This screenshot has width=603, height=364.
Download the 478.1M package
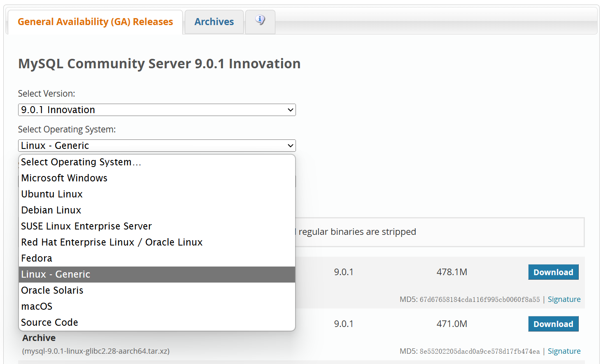[553, 272]
